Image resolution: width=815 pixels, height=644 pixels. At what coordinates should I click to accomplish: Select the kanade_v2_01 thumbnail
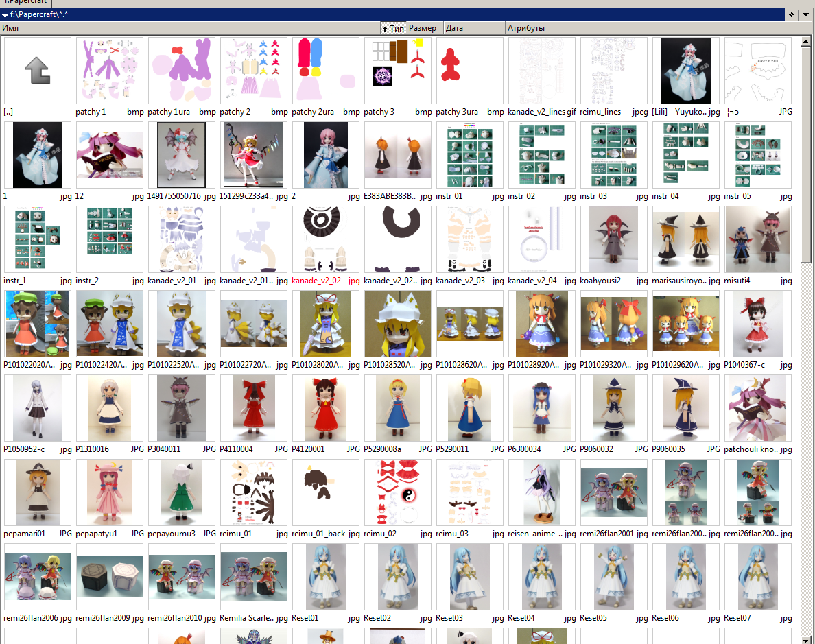coord(181,239)
